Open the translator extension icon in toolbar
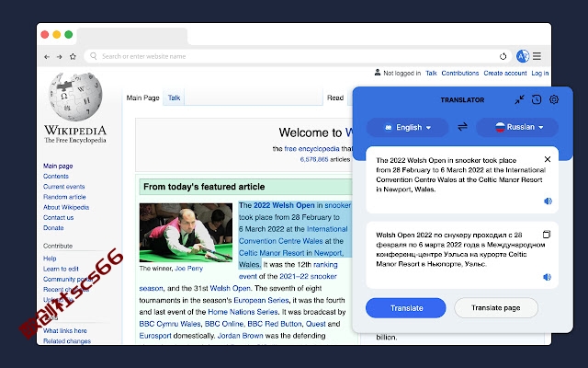The image size is (588, 368). tap(523, 56)
